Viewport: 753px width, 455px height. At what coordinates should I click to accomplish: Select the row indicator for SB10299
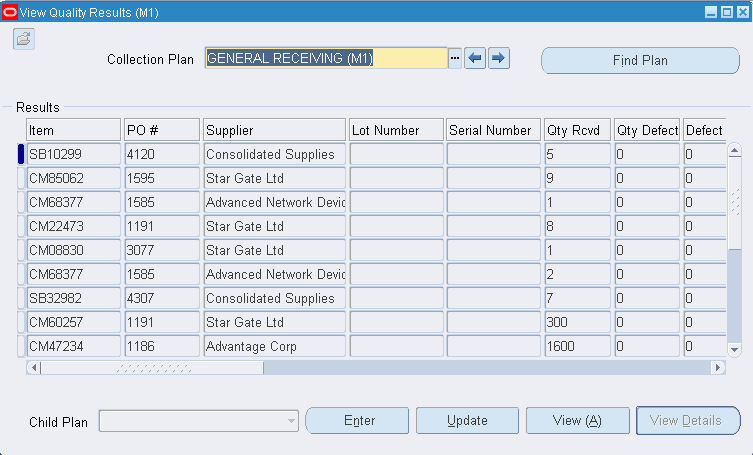coord(21,154)
